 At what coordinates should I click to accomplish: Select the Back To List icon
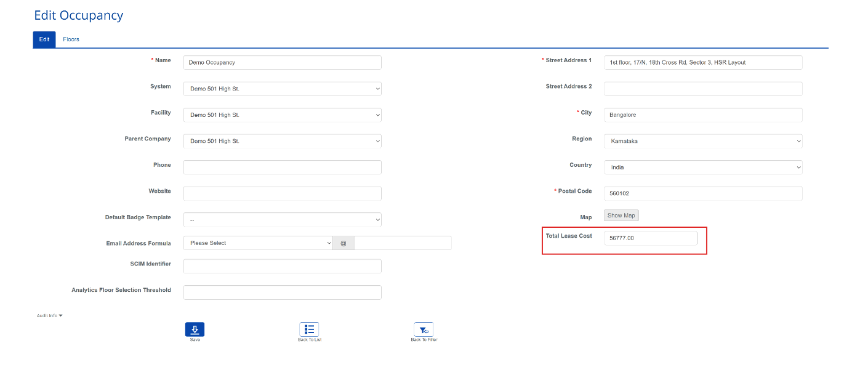309,329
